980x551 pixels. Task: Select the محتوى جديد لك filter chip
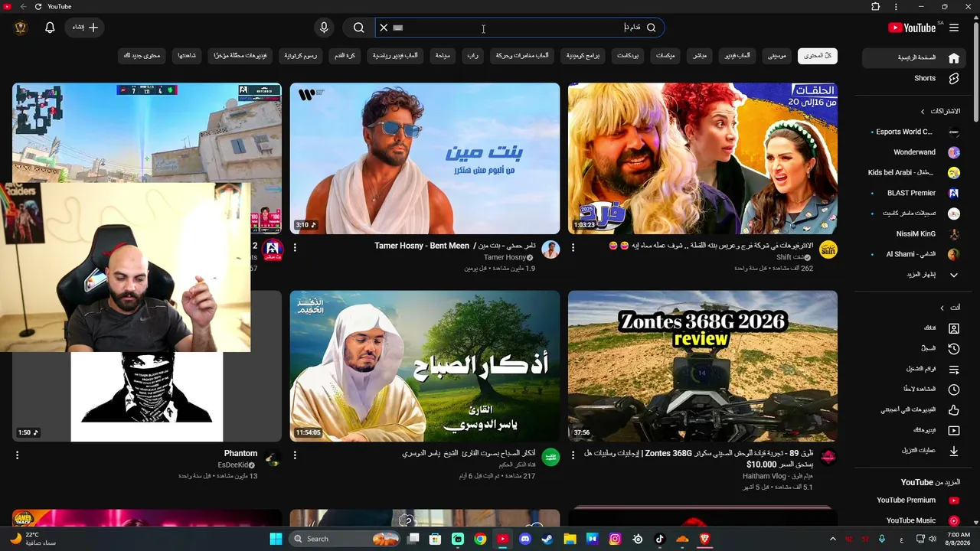tap(142, 56)
